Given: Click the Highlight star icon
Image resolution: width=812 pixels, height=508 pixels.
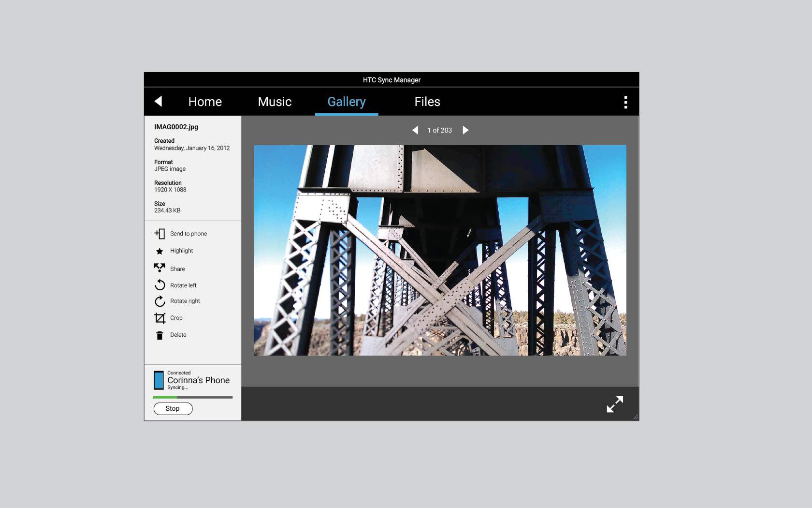Looking at the screenshot, I should point(159,251).
